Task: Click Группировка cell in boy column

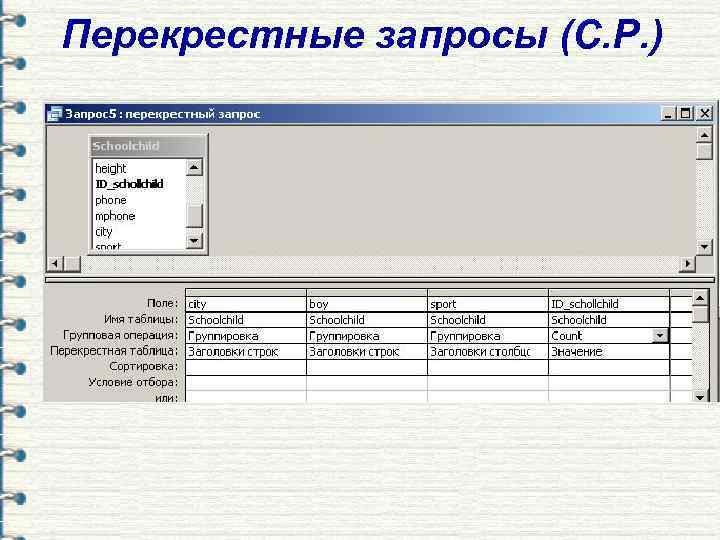Action: tap(367, 336)
